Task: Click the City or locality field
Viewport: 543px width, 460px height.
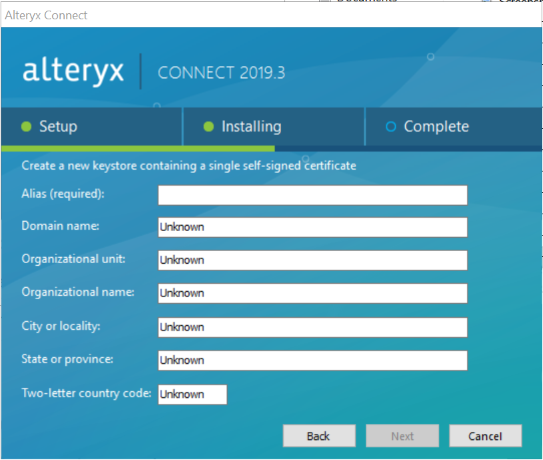Action: 313,327
